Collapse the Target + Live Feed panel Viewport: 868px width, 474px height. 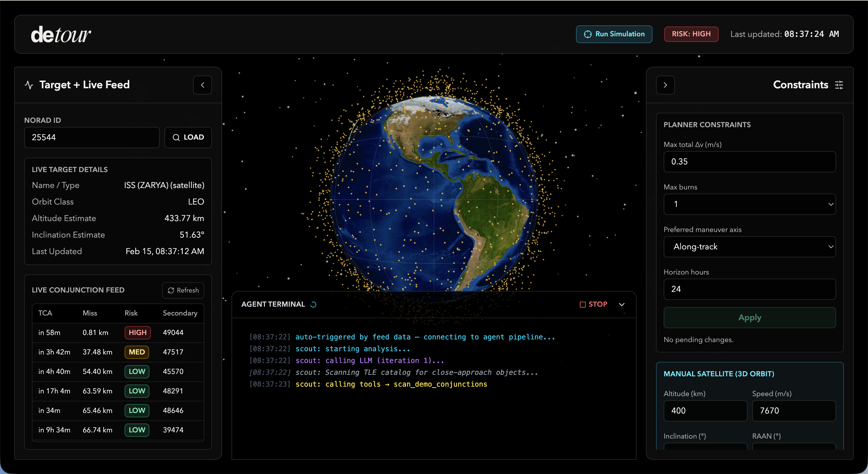pos(202,85)
